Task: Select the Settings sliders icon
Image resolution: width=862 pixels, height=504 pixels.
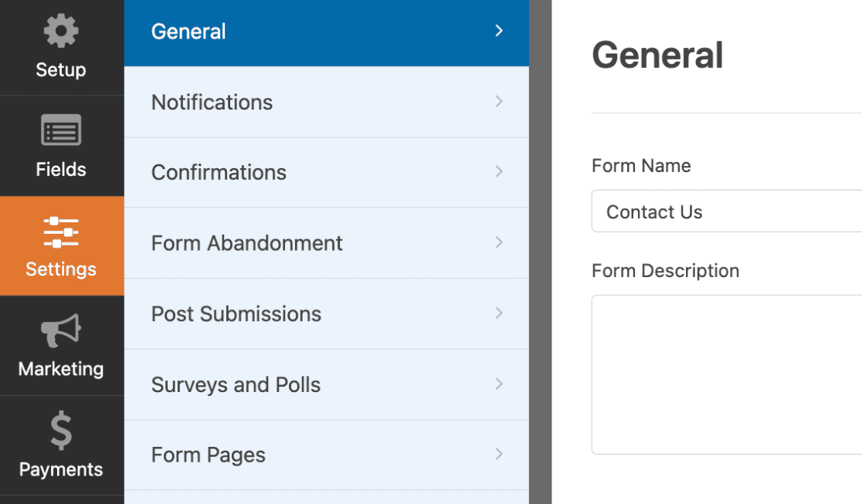Action: click(x=61, y=232)
